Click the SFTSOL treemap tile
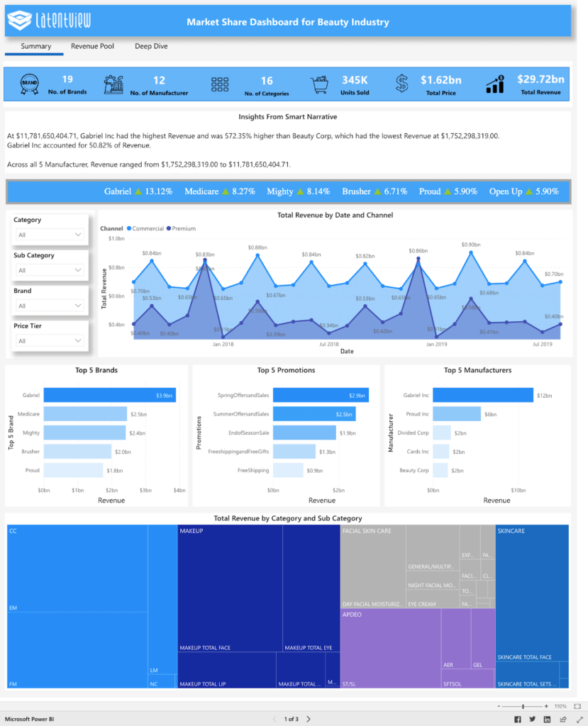The image size is (588, 726). pyautogui.click(x=468, y=678)
